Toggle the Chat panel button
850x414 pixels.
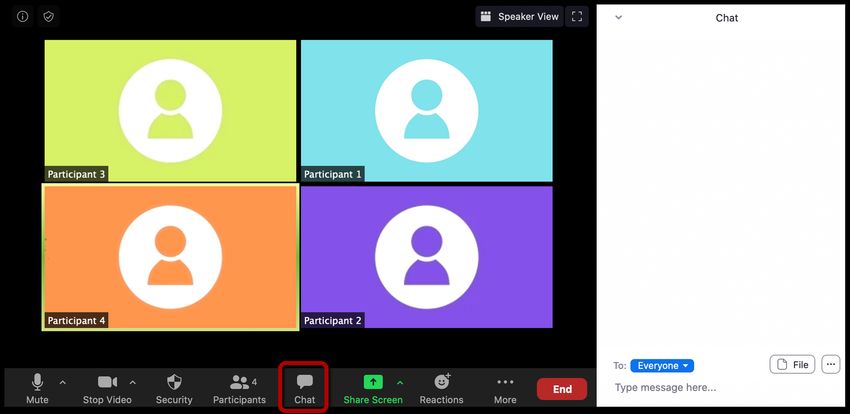305,389
